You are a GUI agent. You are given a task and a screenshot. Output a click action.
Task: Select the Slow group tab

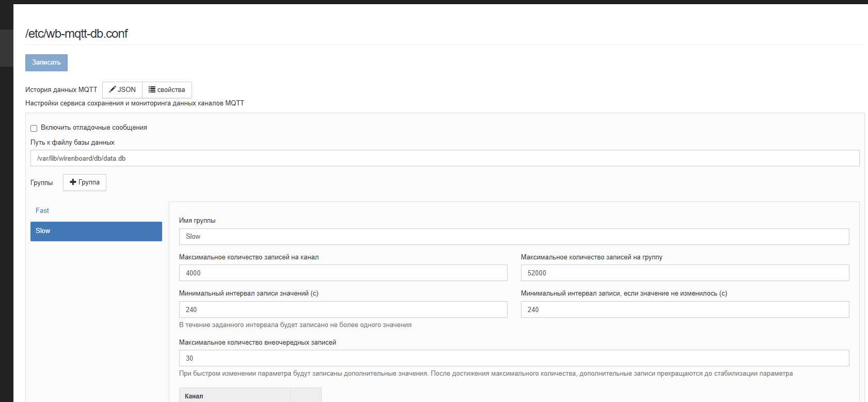pyautogui.click(x=96, y=231)
